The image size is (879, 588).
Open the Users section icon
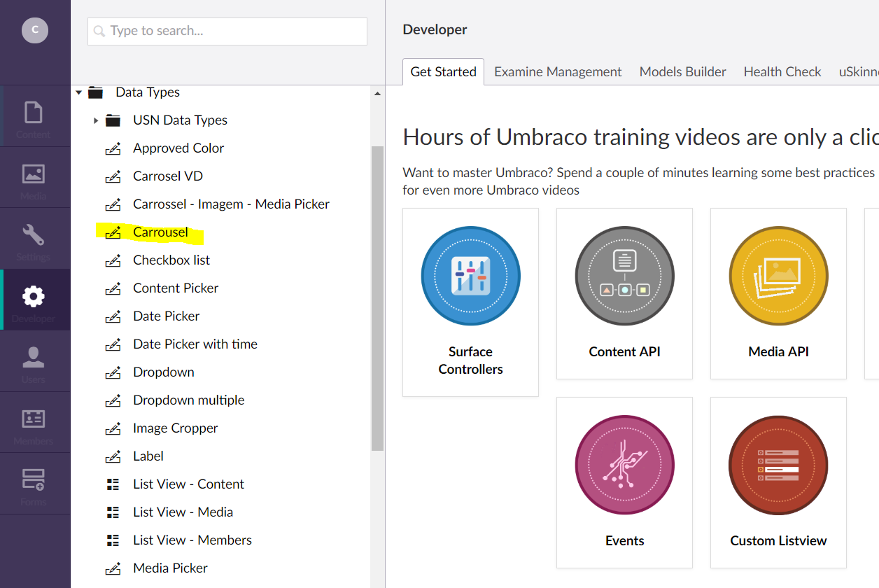click(x=34, y=357)
